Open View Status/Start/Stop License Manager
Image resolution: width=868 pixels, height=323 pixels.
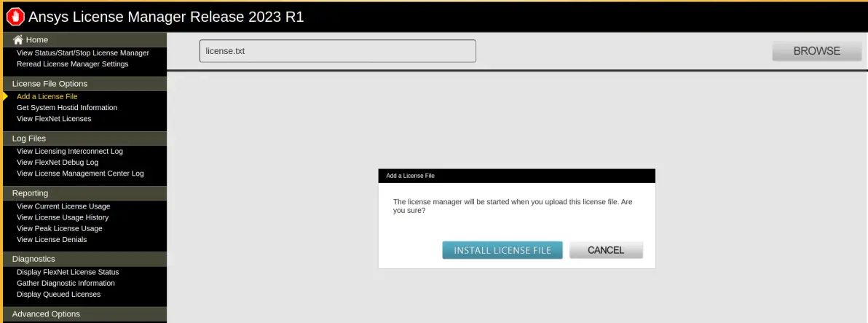[x=83, y=53]
